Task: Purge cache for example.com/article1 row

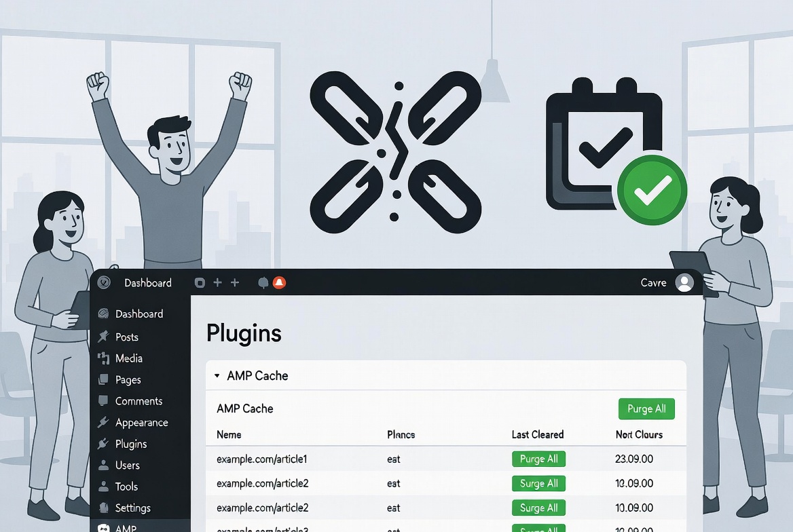Action: tap(538, 459)
